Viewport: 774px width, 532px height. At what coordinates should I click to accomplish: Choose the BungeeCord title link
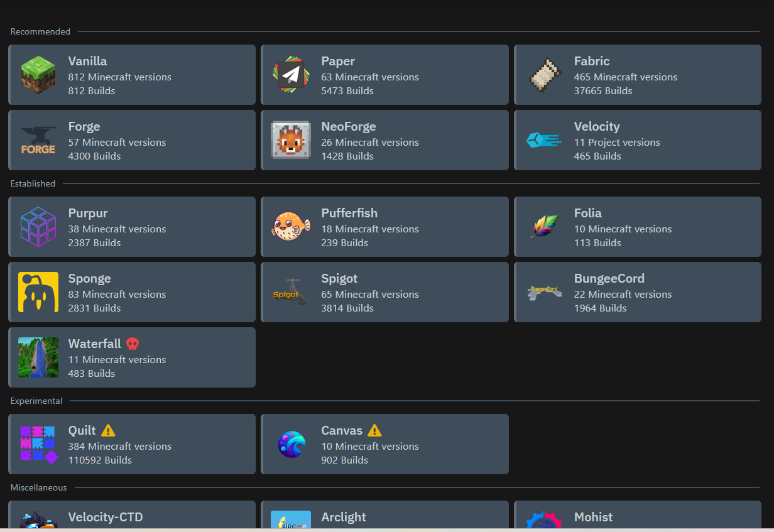[x=609, y=278]
